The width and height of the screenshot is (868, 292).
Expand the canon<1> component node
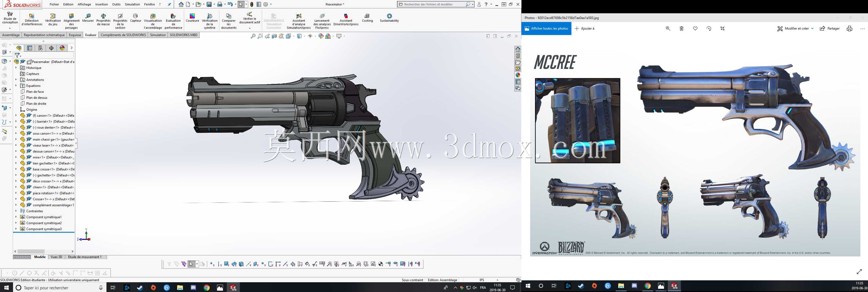click(x=16, y=116)
